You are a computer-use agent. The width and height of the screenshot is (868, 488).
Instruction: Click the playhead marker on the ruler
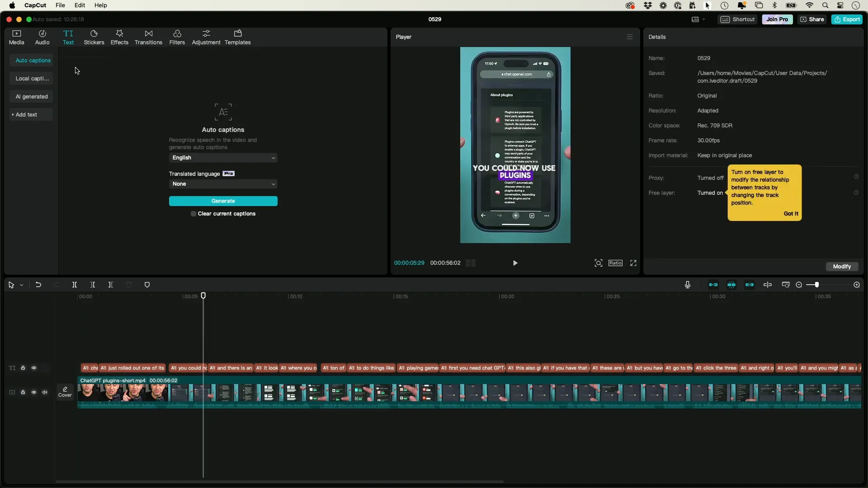pyautogui.click(x=203, y=296)
